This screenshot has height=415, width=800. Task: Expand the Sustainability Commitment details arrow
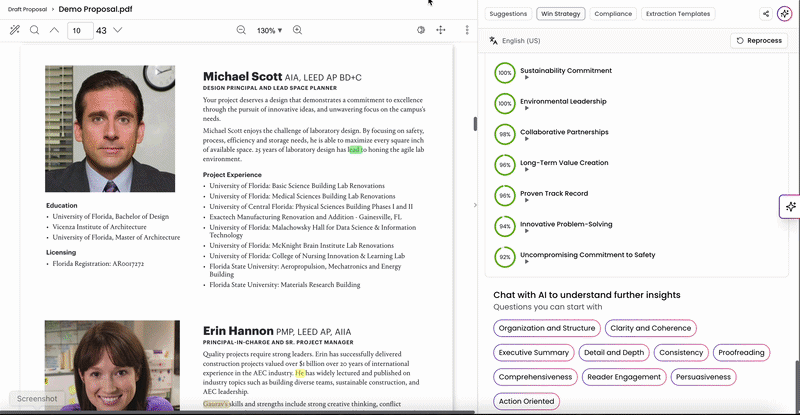point(527,78)
